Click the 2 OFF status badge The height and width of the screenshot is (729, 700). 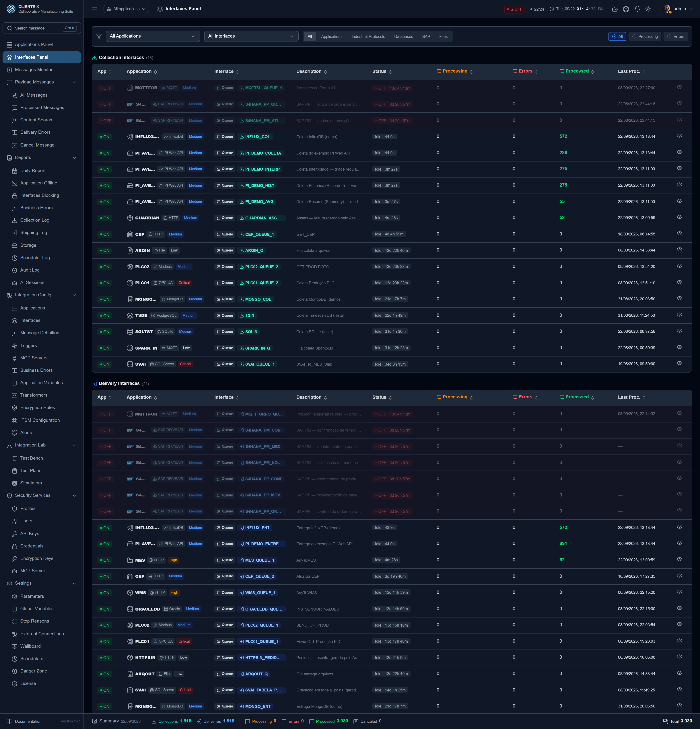pyautogui.click(x=514, y=9)
